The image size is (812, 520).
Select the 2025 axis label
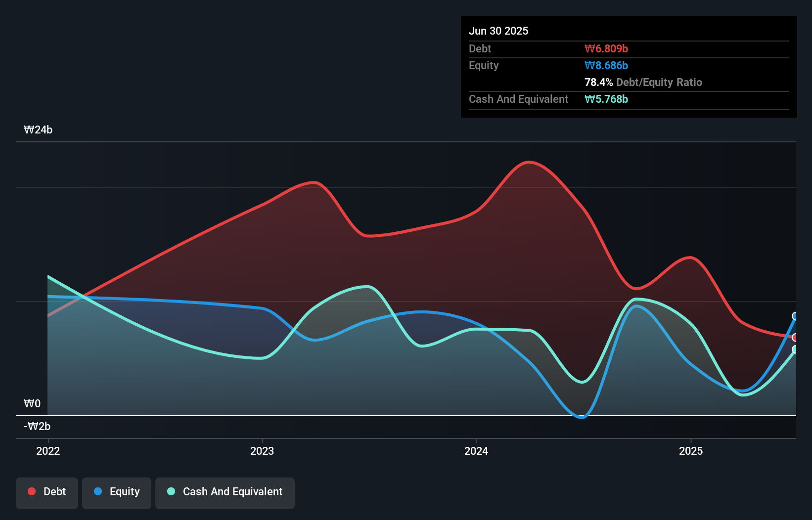tap(691, 451)
